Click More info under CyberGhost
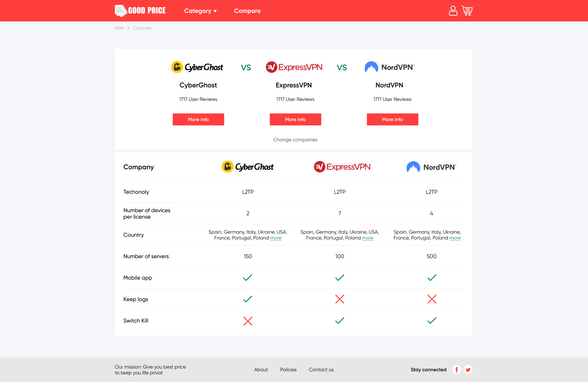Image resolution: width=588 pixels, height=382 pixels. pyautogui.click(x=198, y=119)
